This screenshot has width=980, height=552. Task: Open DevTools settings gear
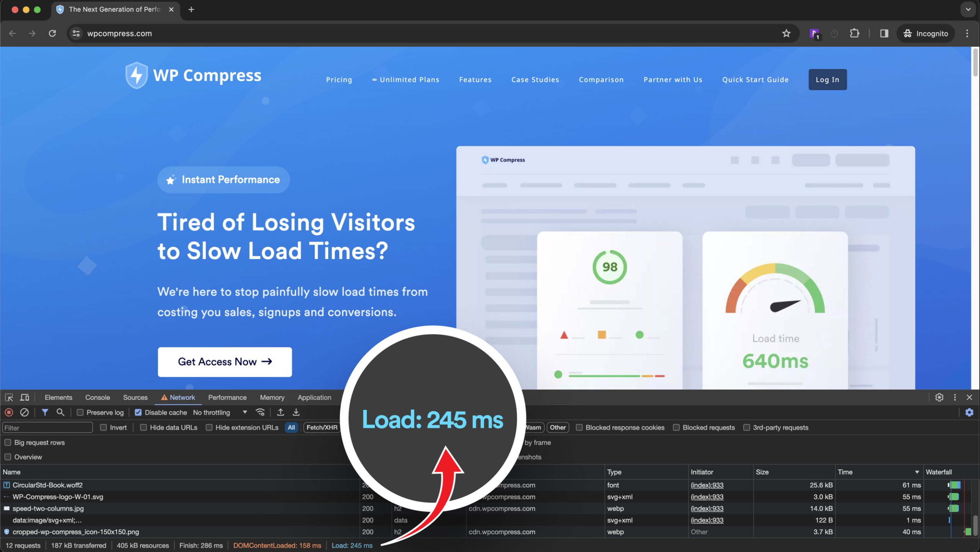(x=939, y=397)
